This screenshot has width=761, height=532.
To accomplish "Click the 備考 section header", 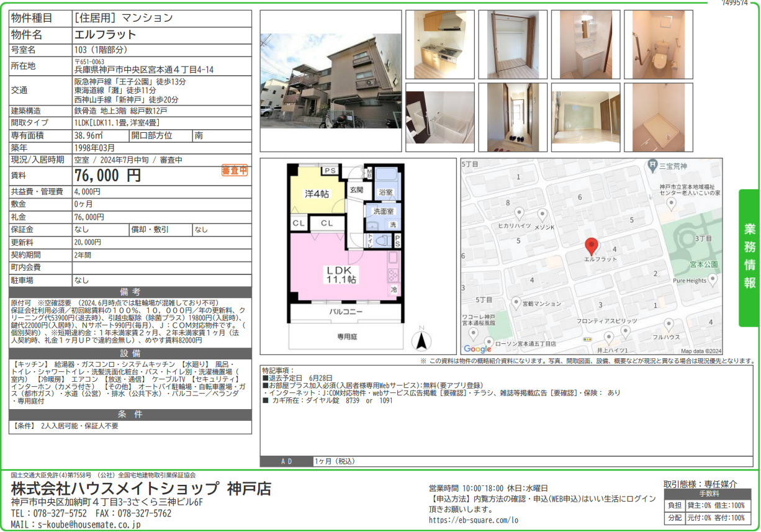I will pyautogui.click(x=130, y=292).
